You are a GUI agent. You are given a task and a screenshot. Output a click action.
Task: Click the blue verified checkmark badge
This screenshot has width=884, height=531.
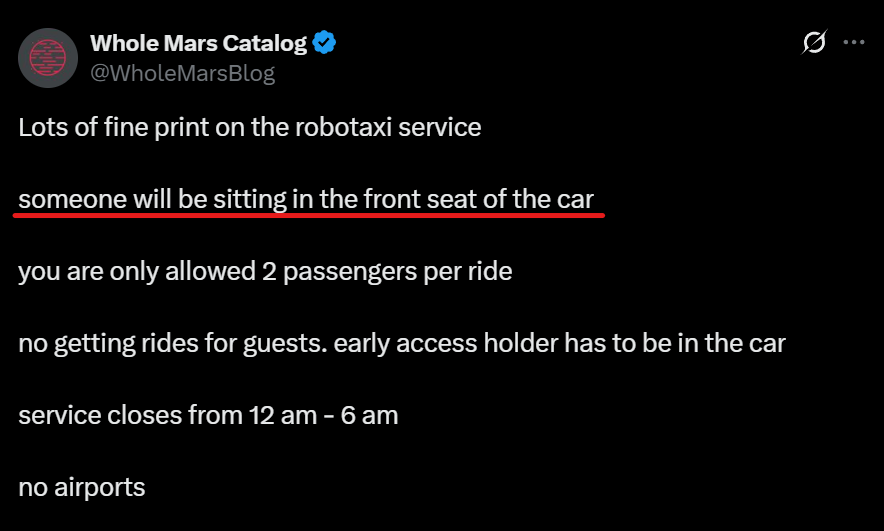324,43
